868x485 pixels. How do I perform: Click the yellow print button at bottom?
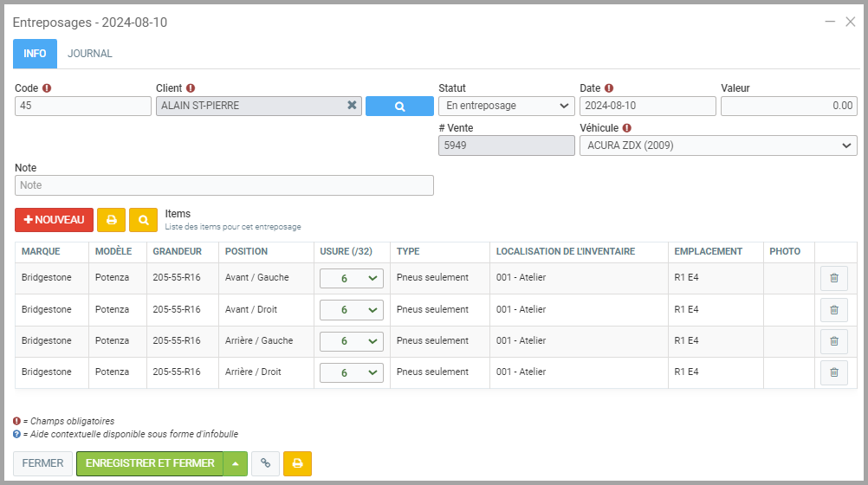pos(297,463)
